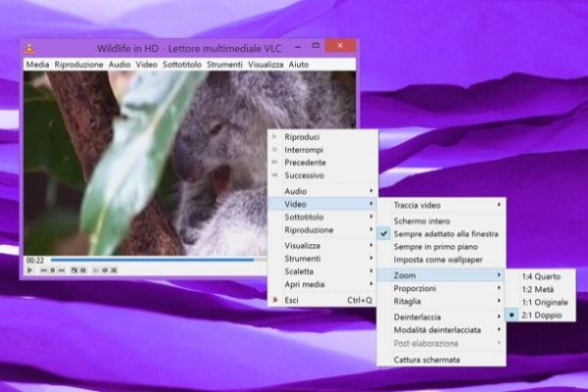The image size is (588, 392).
Task: Click Esci (Ctrl+Q) in the context menu
Action: click(x=322, y=300)
